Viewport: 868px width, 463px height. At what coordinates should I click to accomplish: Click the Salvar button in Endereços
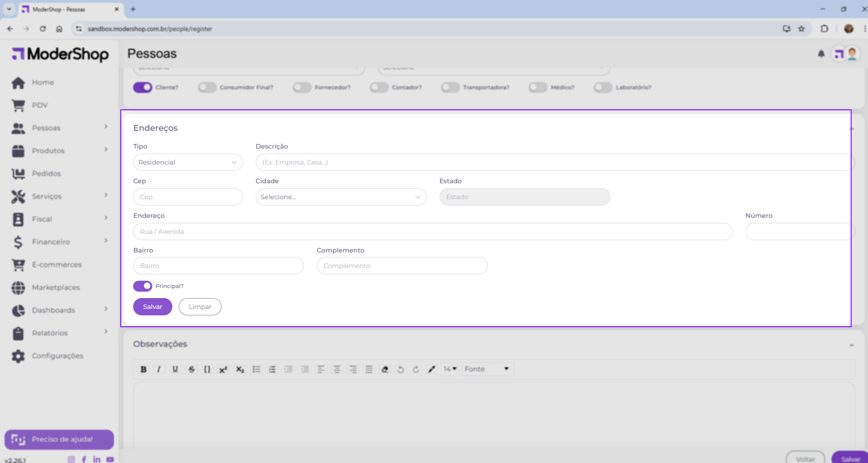coord(152,307)
